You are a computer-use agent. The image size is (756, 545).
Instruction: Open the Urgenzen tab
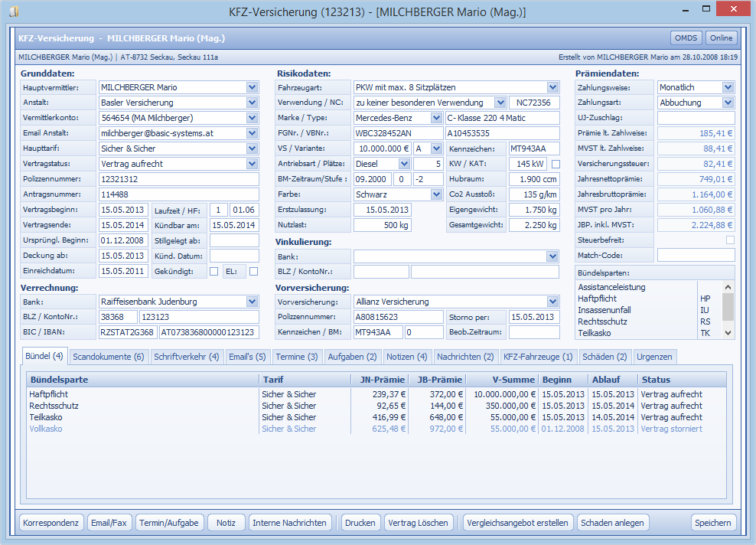coord(655,357)
